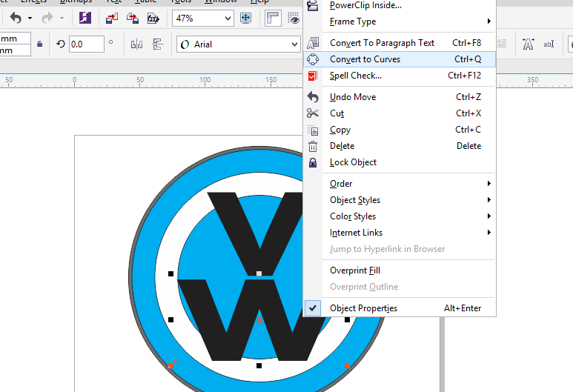
Task: Open the application launcher purple icon
Action: (x=85, y=18)
